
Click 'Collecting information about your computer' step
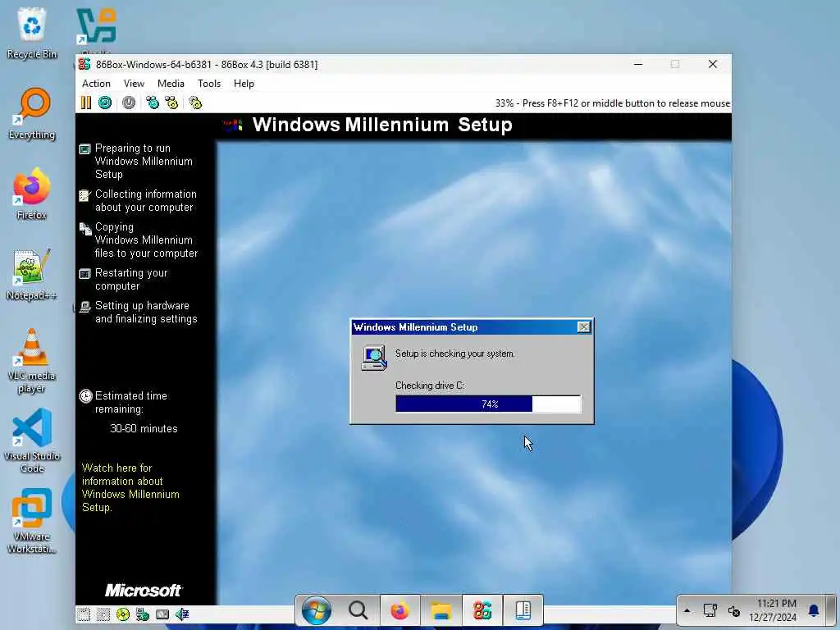click(146, 201)
